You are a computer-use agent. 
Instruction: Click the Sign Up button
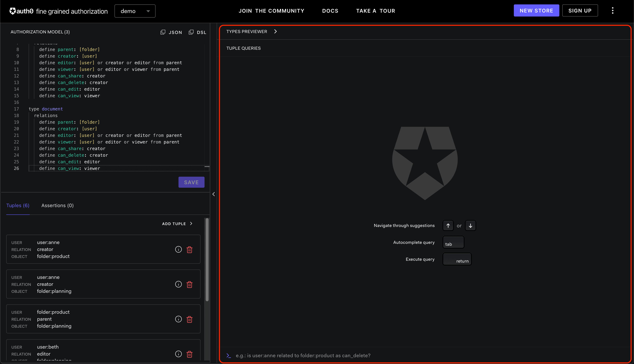point(580,10)
